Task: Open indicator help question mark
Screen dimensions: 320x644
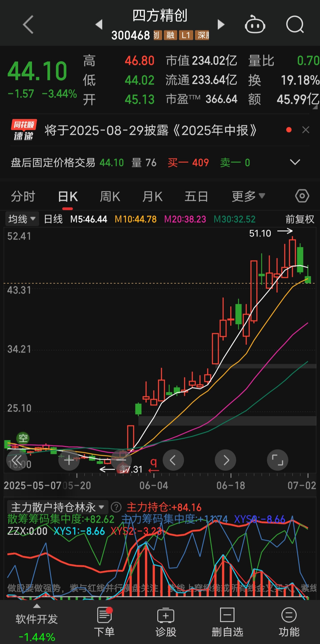Action: [116, 507]
